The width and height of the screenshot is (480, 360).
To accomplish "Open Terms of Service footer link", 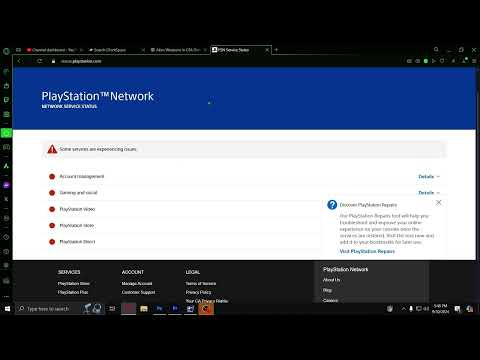I will (201, 284).
